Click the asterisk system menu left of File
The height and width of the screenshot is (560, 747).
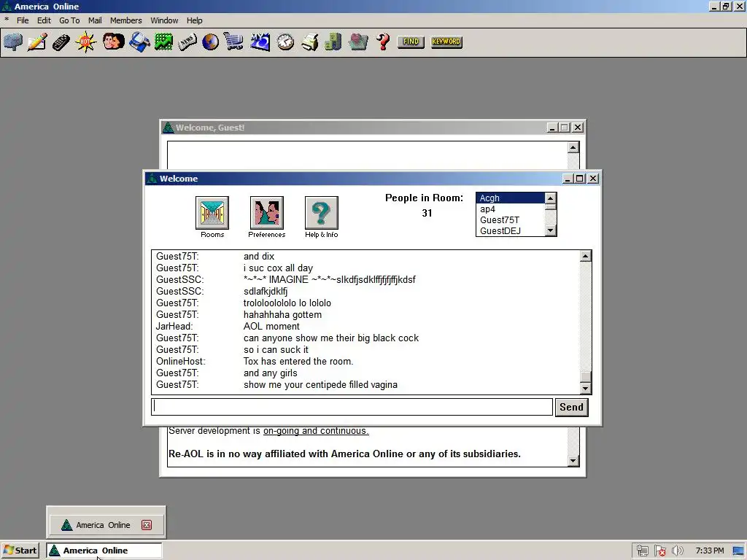(7, 20)
